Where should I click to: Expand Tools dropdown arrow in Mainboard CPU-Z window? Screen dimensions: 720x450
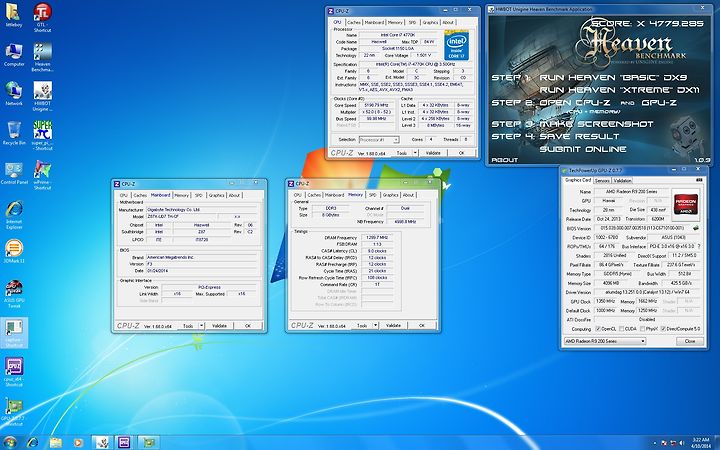pos(201,326)
